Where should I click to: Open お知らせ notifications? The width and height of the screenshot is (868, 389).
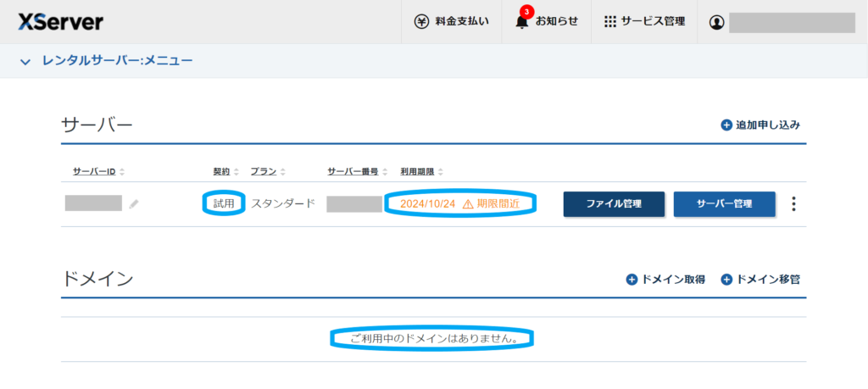(547, 21)
